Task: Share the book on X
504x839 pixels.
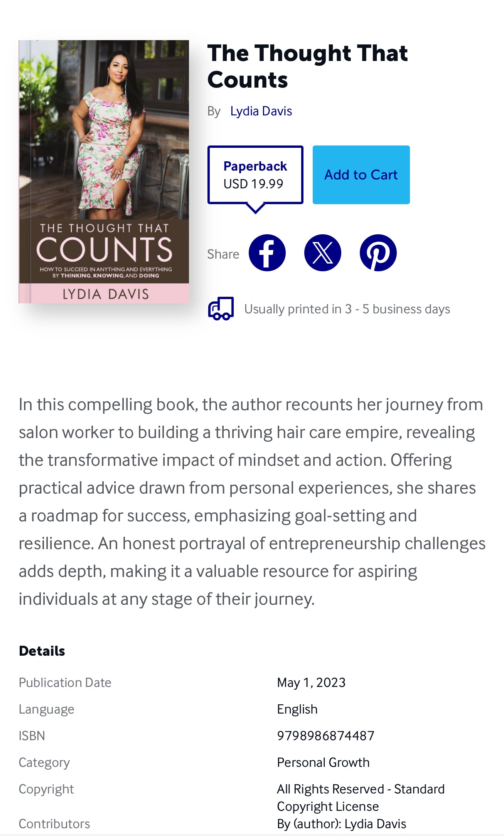Action: click(x=322, y=253)
